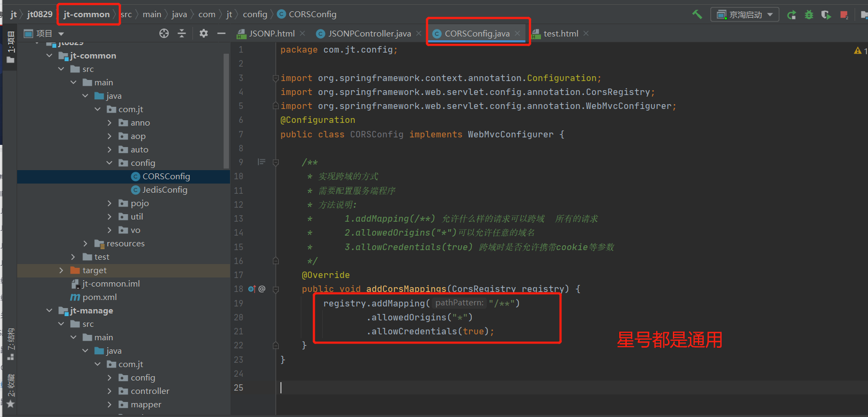Close the test.html tab

pyautogui.click(x=586, y=33)
